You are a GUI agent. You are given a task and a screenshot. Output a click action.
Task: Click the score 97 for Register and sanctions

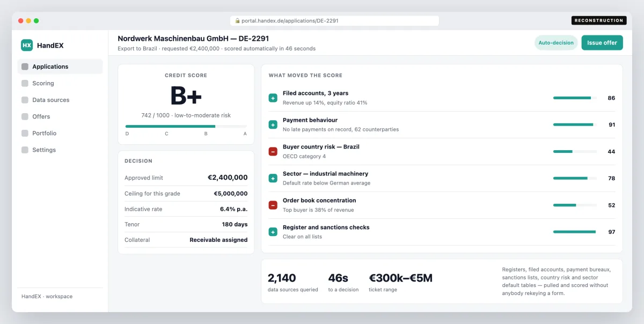pos(612,232)
